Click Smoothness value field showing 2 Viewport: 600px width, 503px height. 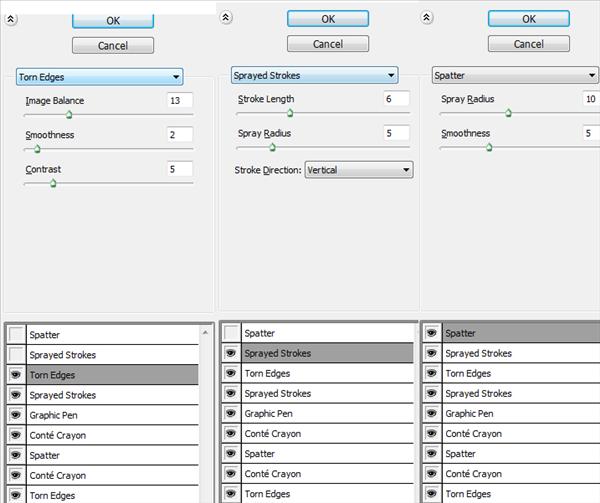180,135
